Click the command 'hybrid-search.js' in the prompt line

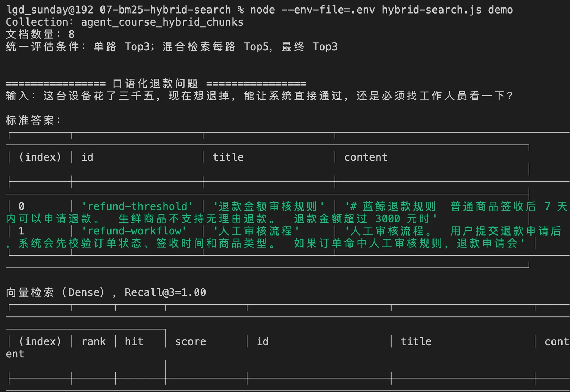[431, 10]
